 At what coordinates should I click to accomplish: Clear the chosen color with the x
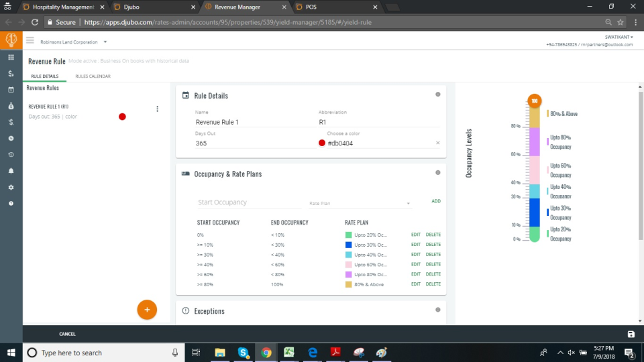tap(438, 143)
